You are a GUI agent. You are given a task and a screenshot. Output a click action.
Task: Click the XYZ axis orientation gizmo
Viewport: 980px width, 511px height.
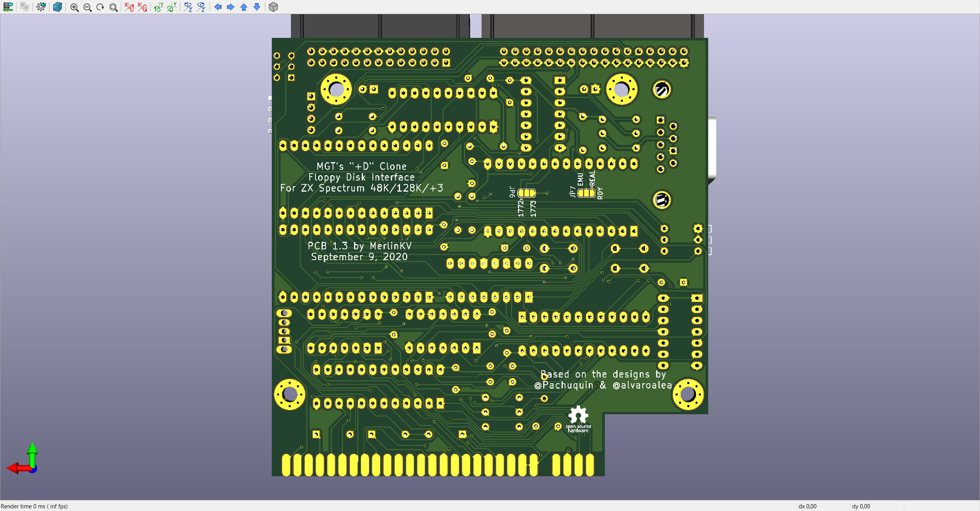point(23,458)
